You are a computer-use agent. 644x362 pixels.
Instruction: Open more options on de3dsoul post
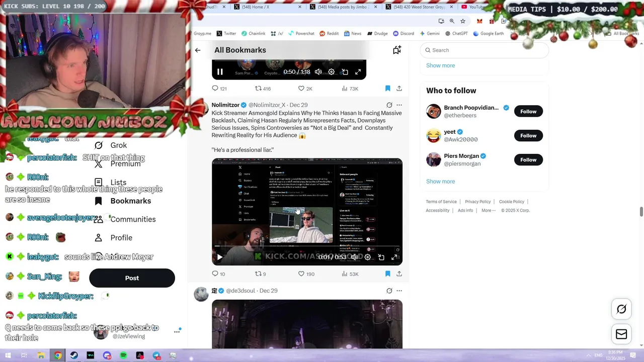[399, 291]
